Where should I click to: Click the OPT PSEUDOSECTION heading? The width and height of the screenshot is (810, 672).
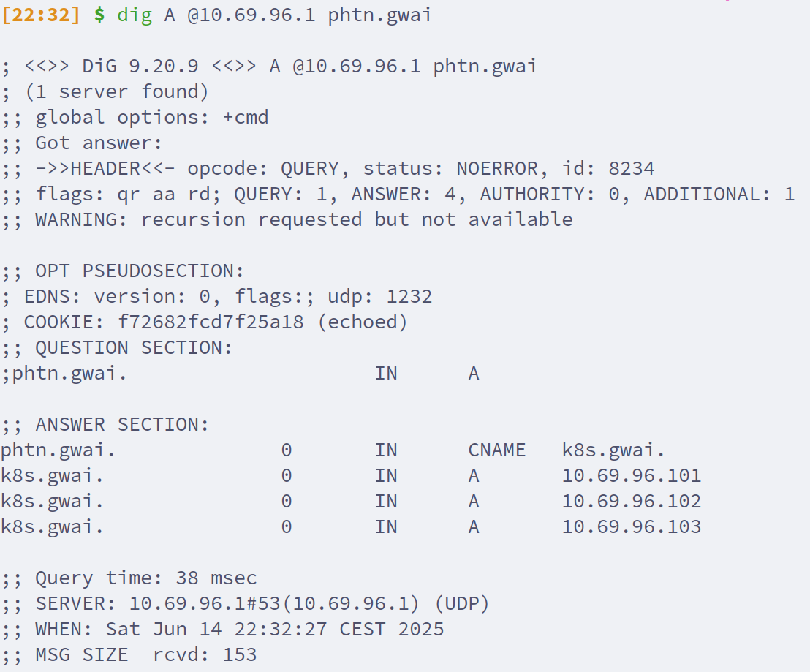(x=123, y=271)
